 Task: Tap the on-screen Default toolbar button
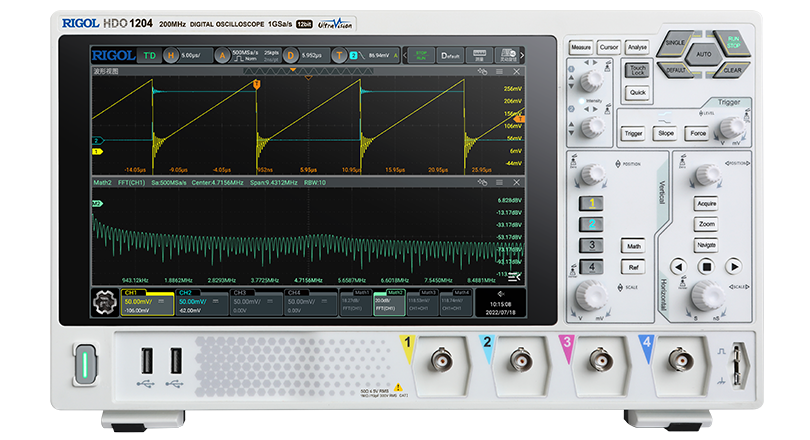[450, 55]
